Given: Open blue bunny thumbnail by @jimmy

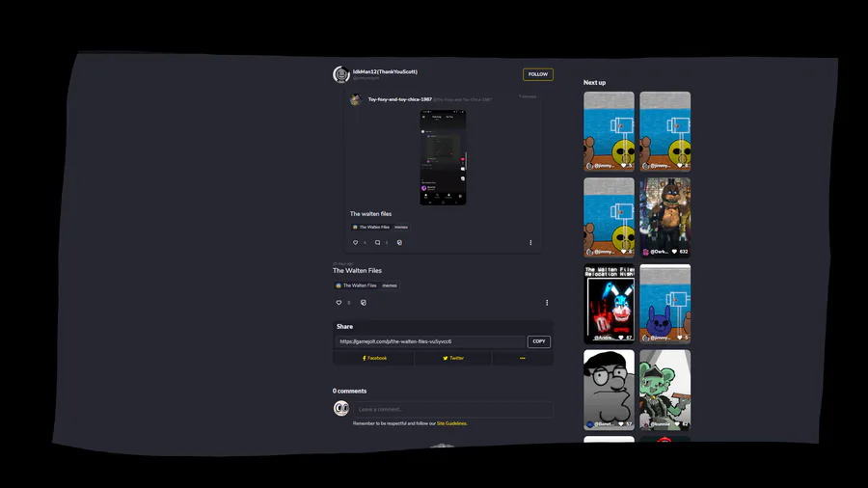Looking at the screenshot, I should point(665,304).
